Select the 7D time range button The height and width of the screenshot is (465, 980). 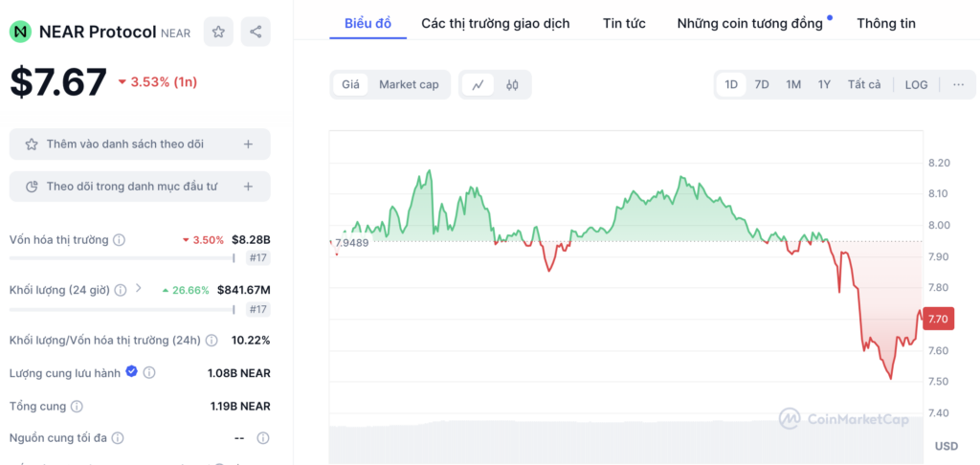coord(762,85)
